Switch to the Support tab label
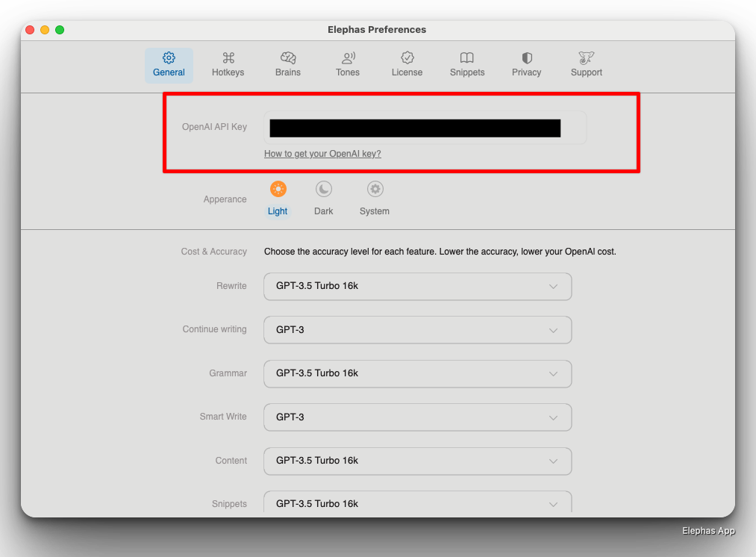 tap(587, 72)
